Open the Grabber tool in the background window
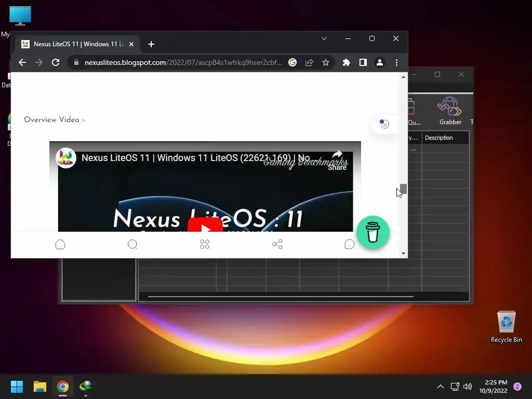 point(450,111)
